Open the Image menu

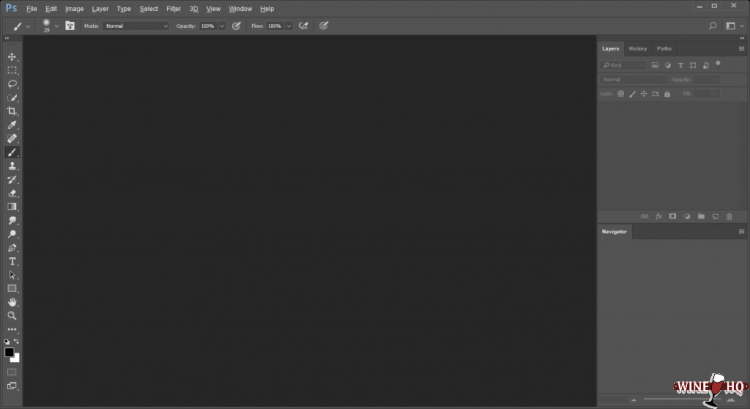coord(74,9)
